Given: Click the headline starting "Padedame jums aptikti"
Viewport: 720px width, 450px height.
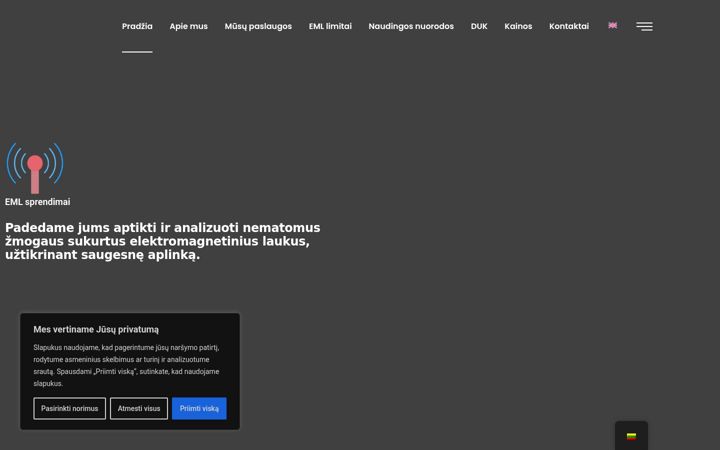Looking at the screenshot, I should pyautogui.click(x=163, y=241).
